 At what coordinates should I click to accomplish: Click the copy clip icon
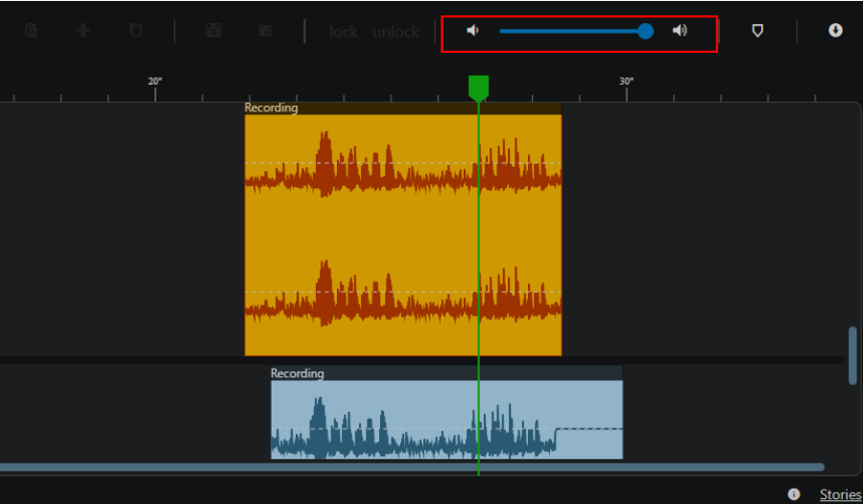pos(135,31)
